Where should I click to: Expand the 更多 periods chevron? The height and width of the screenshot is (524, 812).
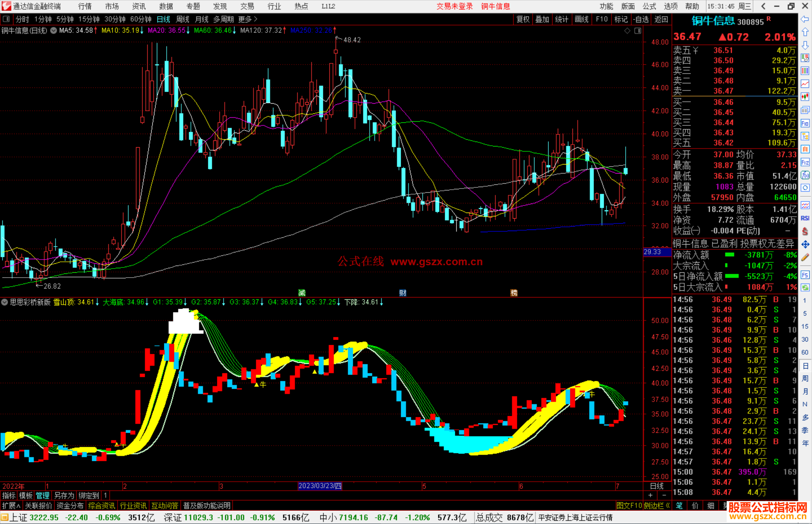coord(256,19)
